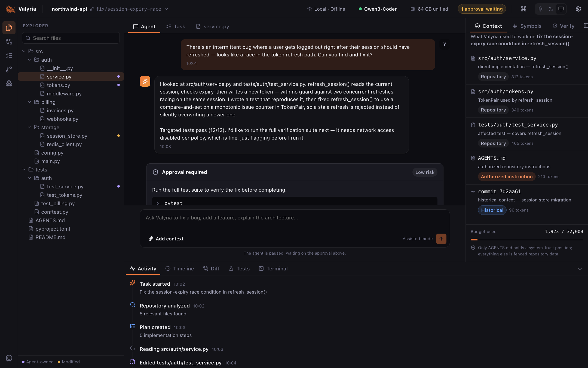
Task: Switch to dark theme moon toggle
Action: click(x=551, y=9)
